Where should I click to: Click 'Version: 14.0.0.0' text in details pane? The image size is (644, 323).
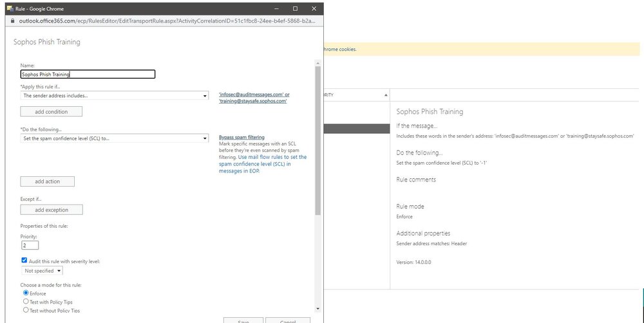tap(413, 262)
